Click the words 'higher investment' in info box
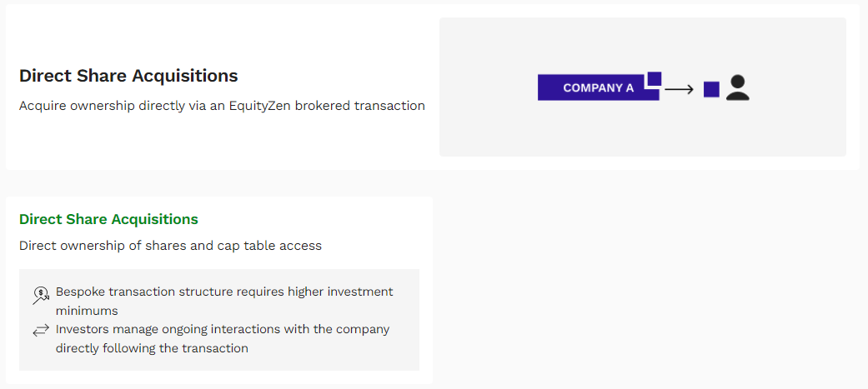This screenshot has width=868, height=389. (x=340, y=292)
